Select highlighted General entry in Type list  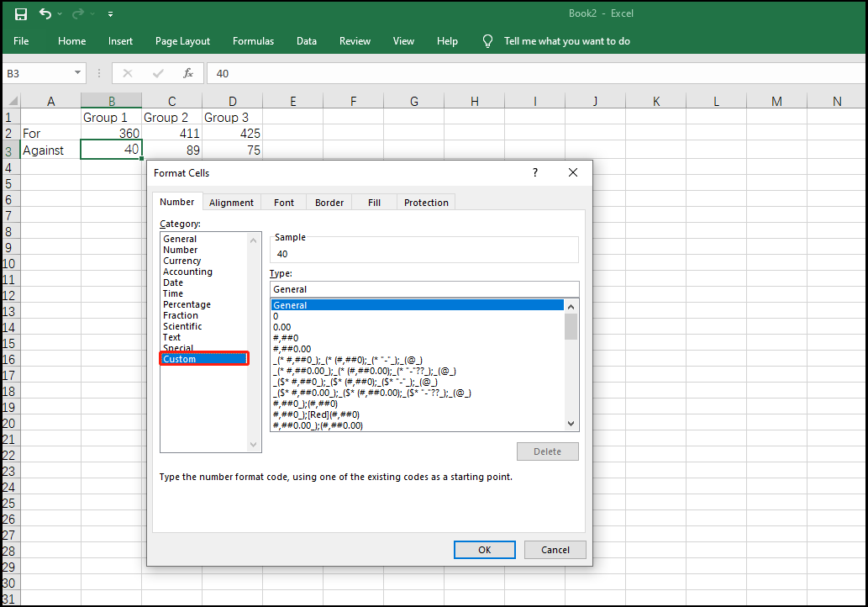[x=418, y=305]
